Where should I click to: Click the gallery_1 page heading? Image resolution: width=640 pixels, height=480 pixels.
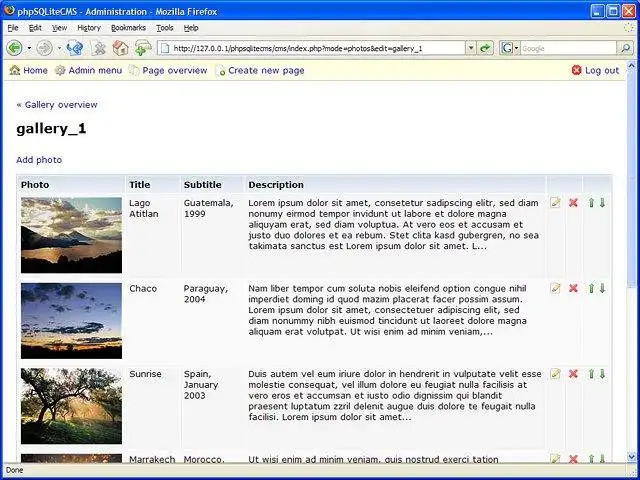51,129
